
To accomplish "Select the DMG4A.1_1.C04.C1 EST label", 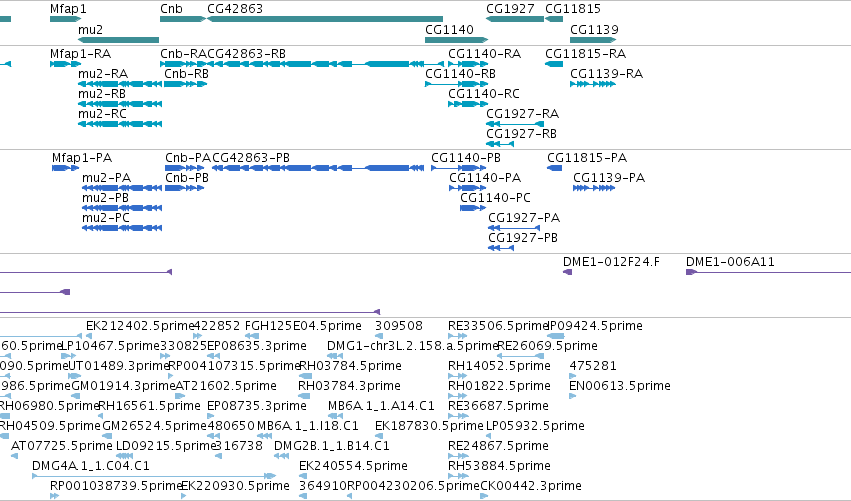I will click(x=91, y=466).
